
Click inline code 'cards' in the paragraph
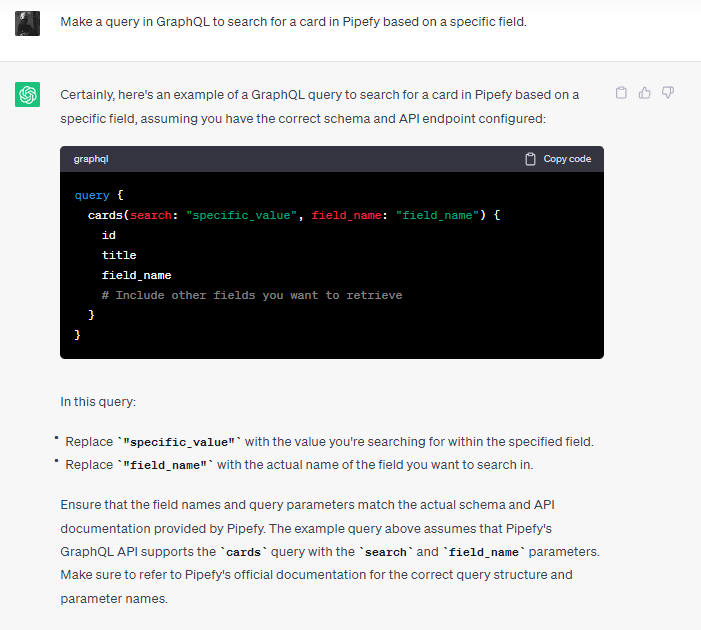tap(243, 552)
